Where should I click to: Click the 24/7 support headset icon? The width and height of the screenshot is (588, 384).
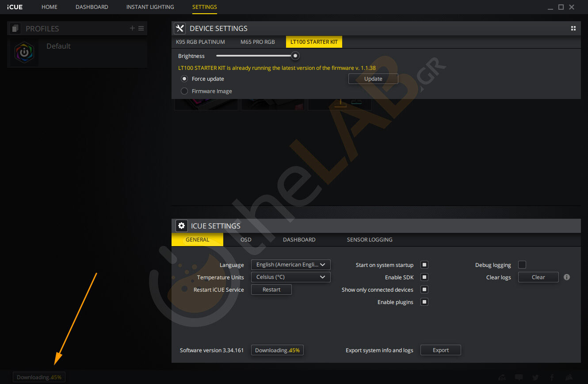coord(502,377)
